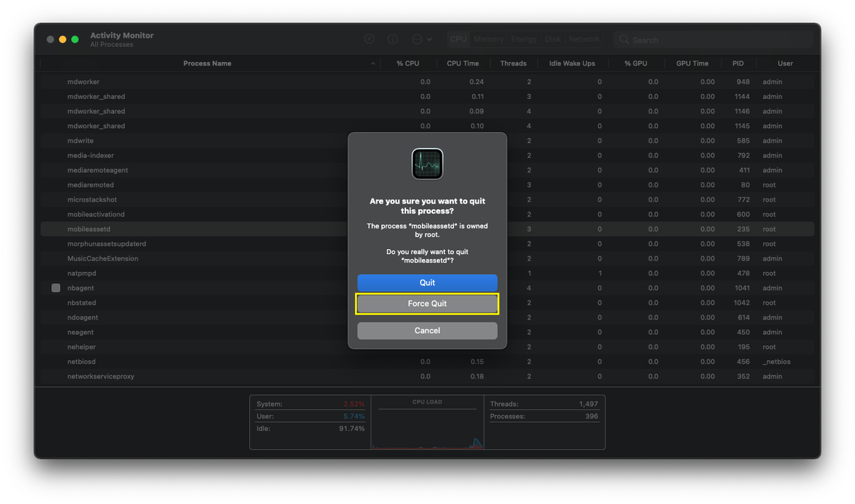Select the Disk tab
The width and height of the screenshot is (855, 504).
tap(553, 38)
